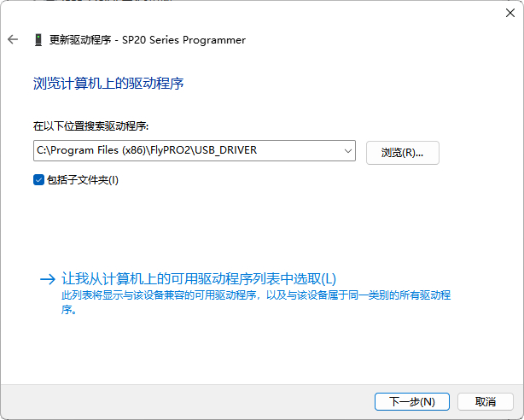Image resolution: width=524 pixels, height=420 pixels.
Task: Expand the driver search path dropdown
Action: [x=347, y=151]
